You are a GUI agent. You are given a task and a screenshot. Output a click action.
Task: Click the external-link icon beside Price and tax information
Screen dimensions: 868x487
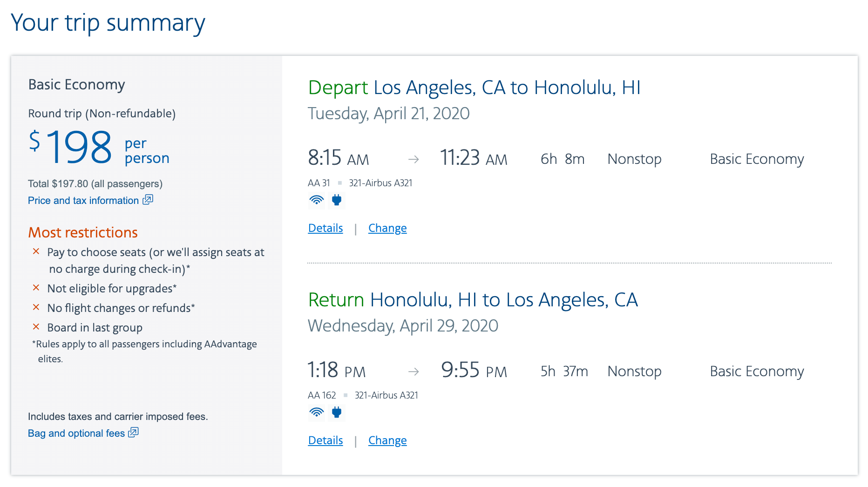[148, 200]
